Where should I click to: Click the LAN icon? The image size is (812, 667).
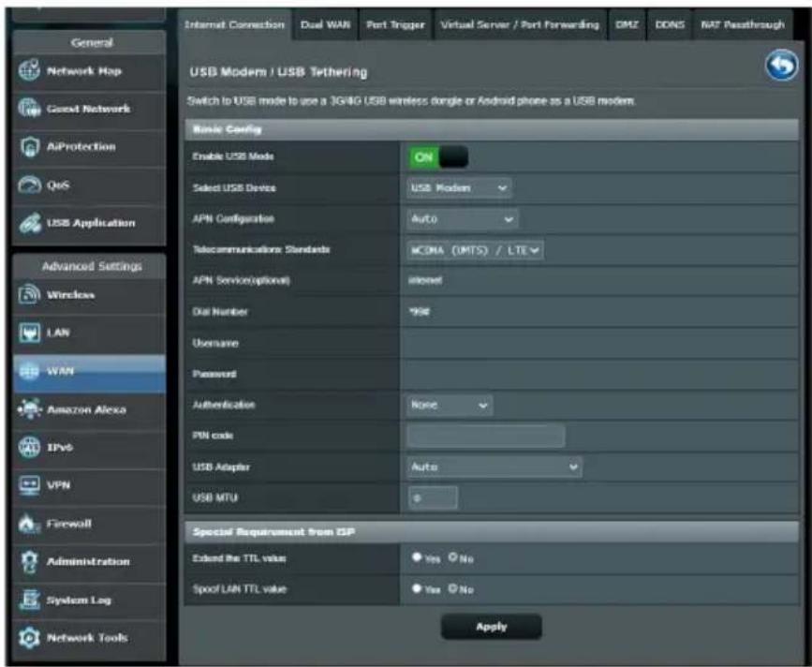tap(29, 333)
